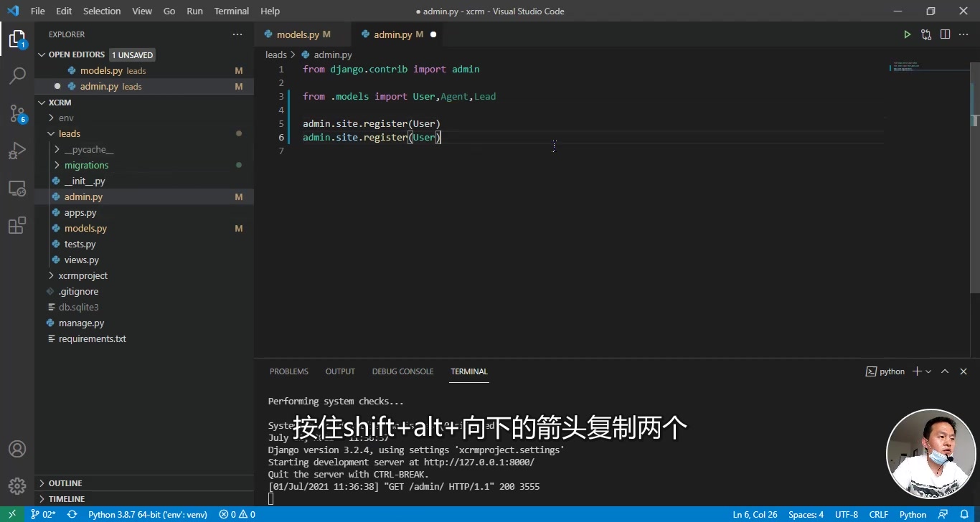Click the editor vertical scrollbar
980x522 pixels.
975,179
